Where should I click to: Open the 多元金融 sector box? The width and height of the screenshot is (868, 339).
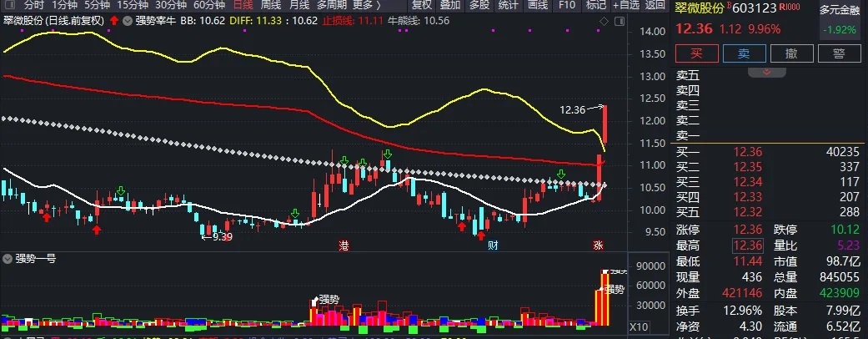pyautogui.click(x=839, y=19)
